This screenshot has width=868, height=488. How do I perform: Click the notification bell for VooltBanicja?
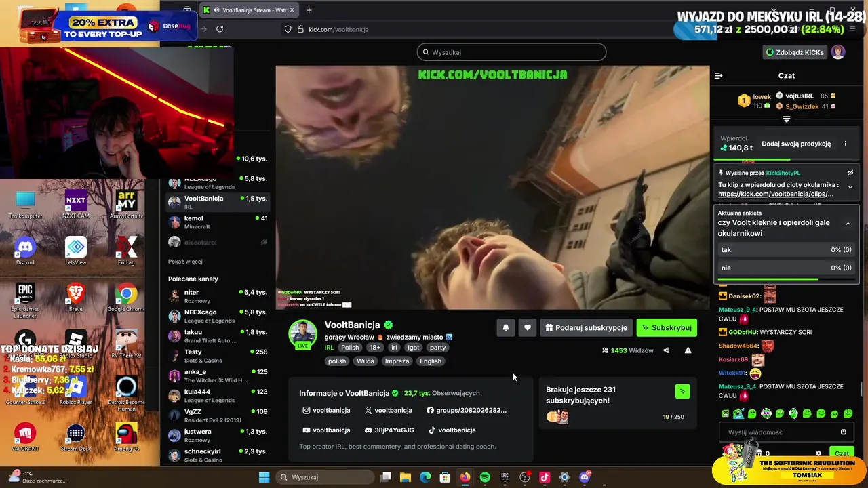point(506,327)
